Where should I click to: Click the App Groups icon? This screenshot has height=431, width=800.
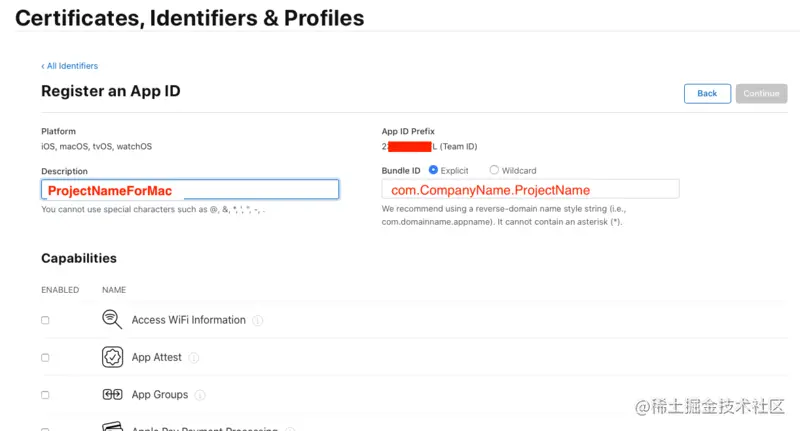112,394
